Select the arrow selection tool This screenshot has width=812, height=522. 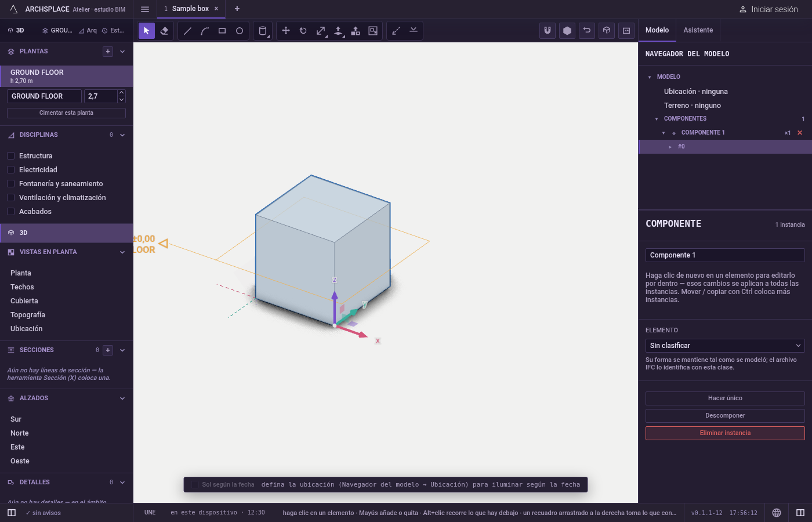tap(147, 31)
